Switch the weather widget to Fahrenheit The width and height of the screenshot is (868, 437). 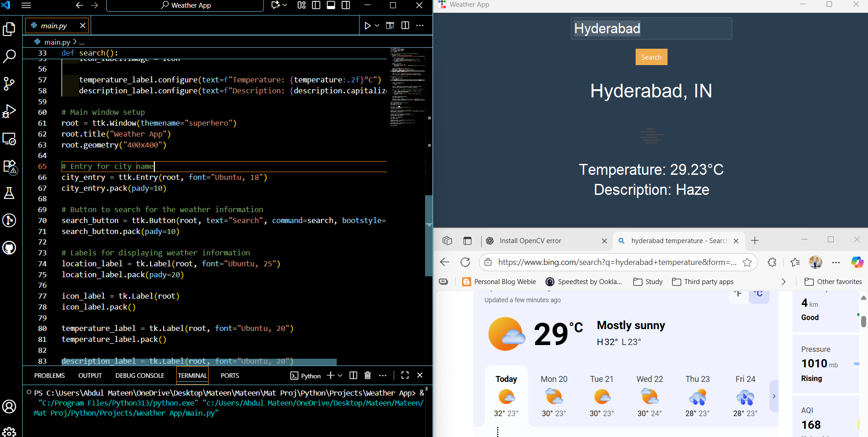(738, 294)
